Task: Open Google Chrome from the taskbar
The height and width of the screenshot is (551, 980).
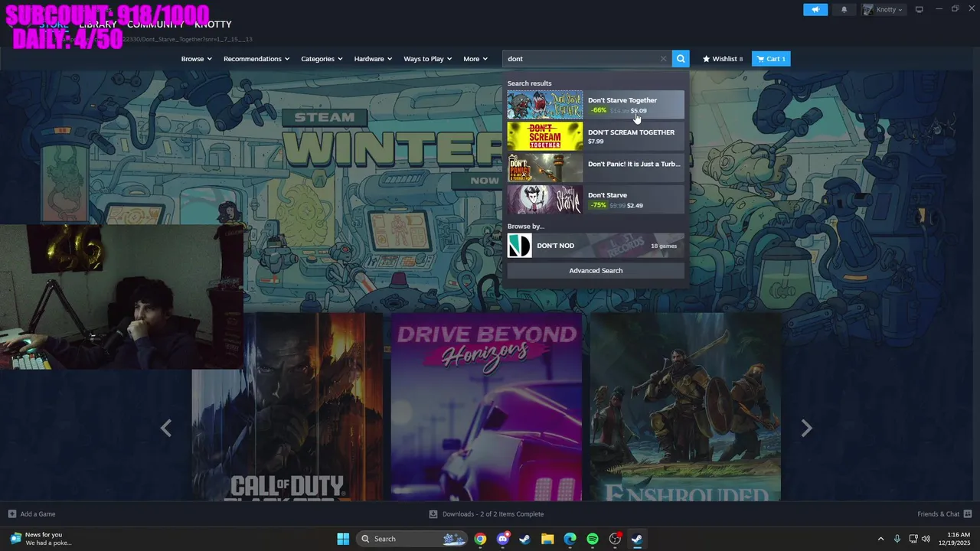Action: coord(480,539)
